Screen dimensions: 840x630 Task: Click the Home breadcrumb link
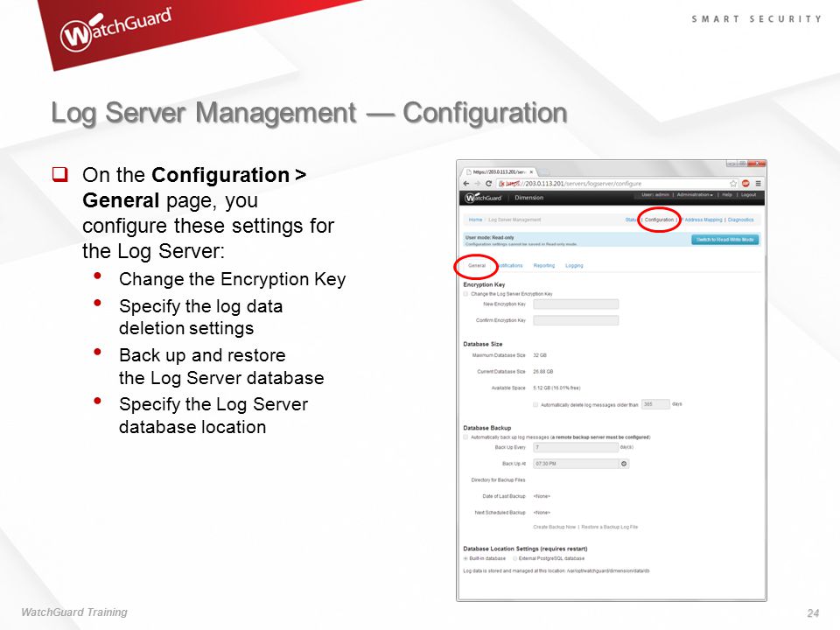click(x=475, y=220)
